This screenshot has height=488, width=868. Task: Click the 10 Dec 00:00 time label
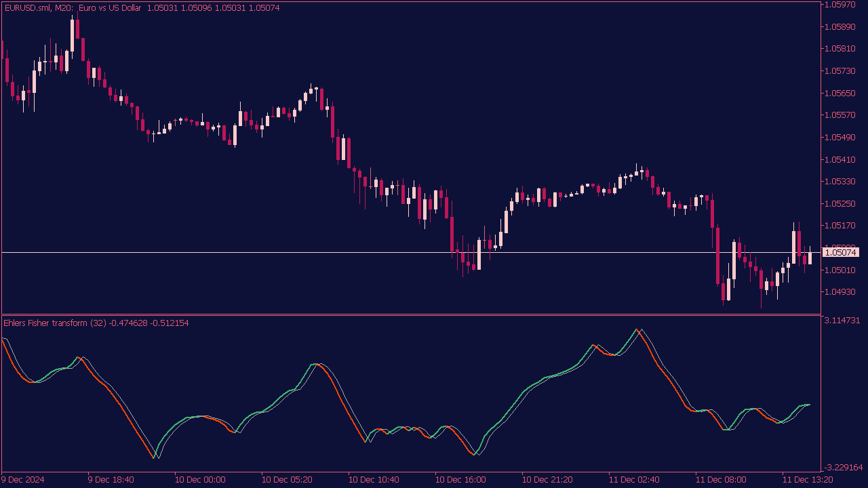200,480
